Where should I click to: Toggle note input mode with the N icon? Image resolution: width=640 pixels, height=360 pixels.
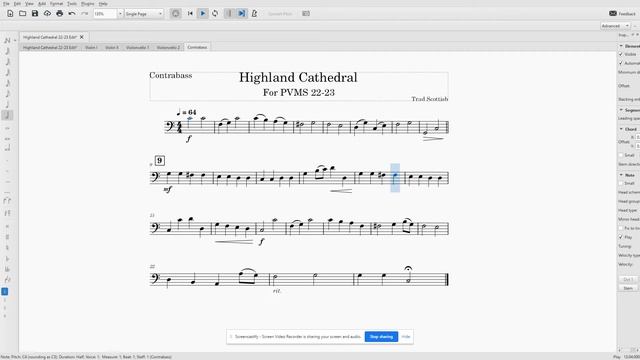point(7,40)
